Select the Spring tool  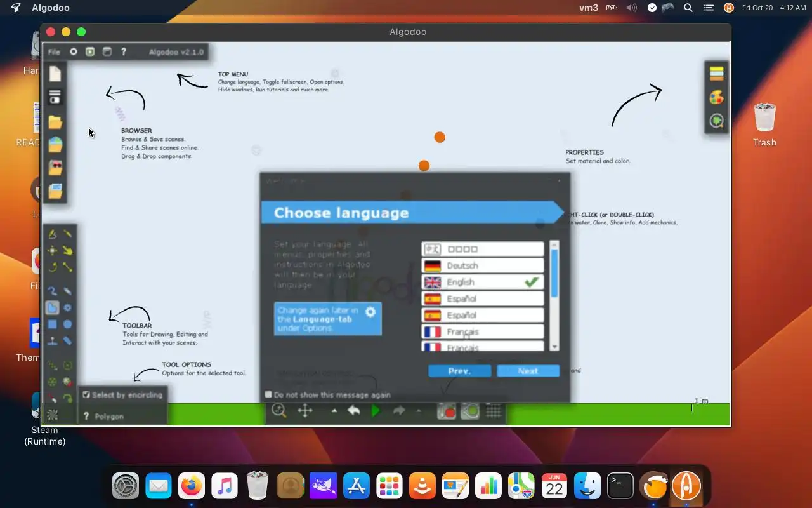53,366
